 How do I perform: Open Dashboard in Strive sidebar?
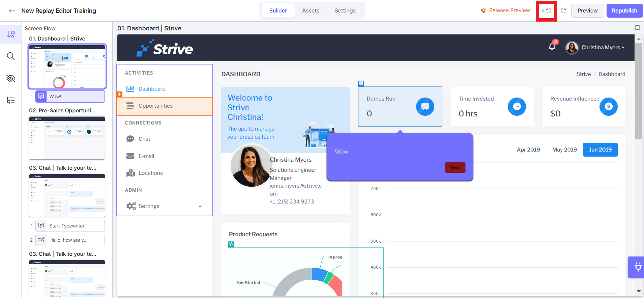(152, 89)
